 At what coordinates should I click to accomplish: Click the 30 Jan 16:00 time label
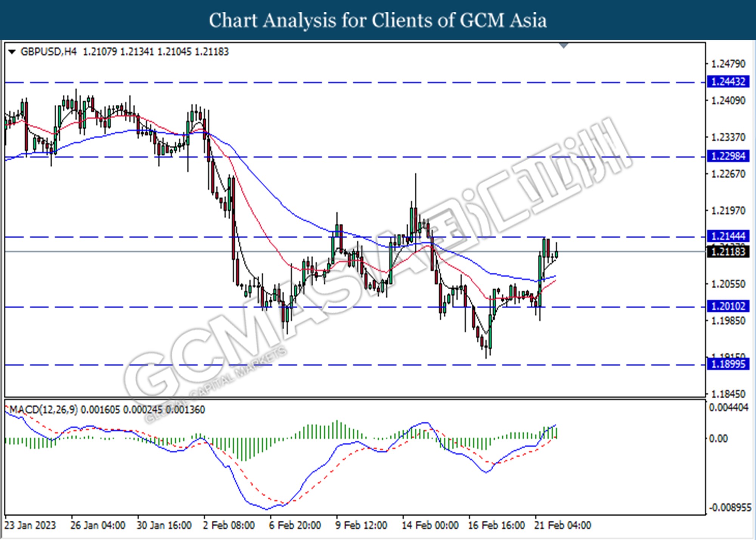point(164,525)
